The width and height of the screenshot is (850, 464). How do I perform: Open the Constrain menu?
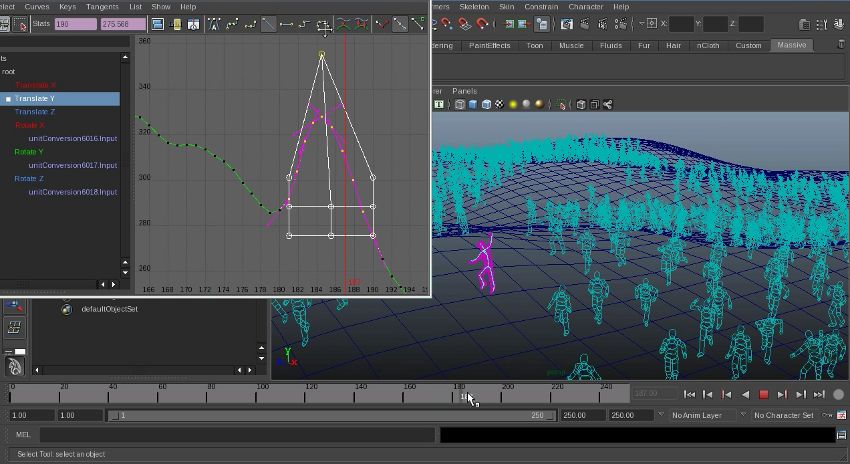[541, 7]
